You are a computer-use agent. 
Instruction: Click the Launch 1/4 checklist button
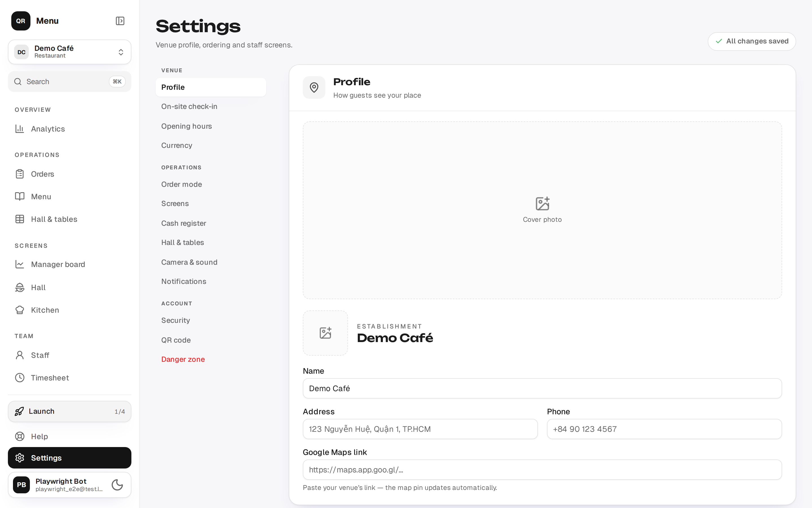click(x=69, y=411)
